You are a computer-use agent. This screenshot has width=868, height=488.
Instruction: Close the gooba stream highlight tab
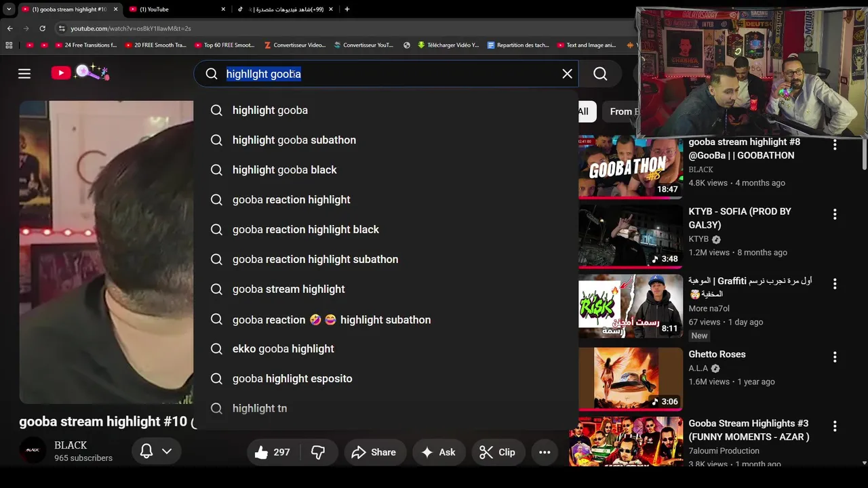[115, 9]
